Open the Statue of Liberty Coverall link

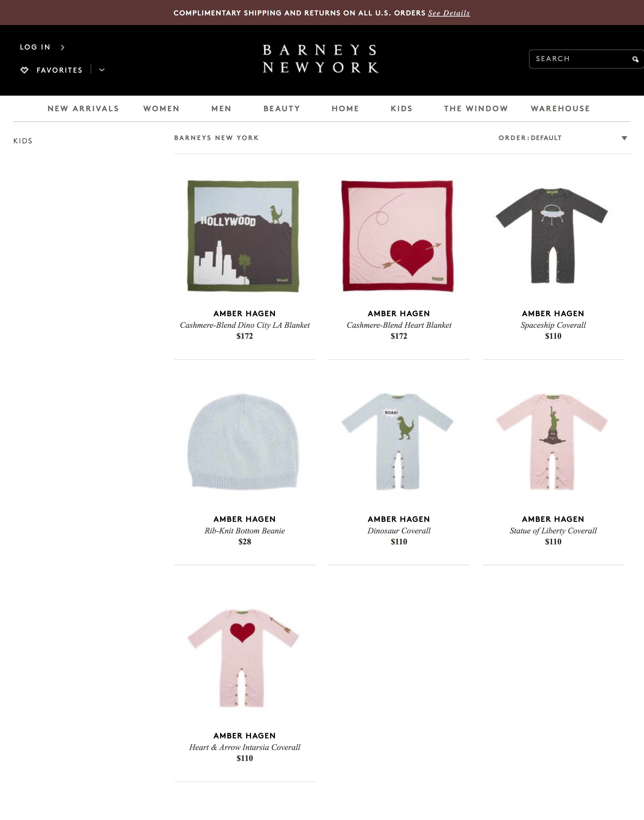[x=553, y=530]
